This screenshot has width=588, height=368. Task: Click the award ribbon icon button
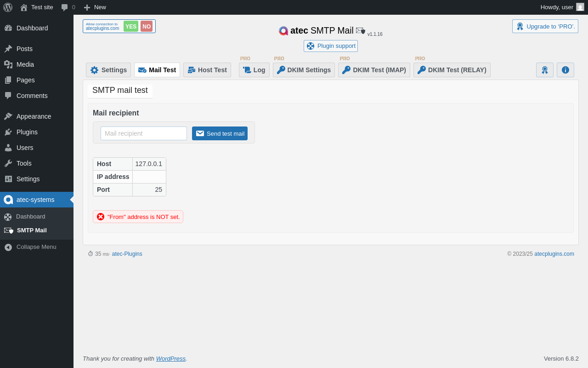tap(545, 70)
